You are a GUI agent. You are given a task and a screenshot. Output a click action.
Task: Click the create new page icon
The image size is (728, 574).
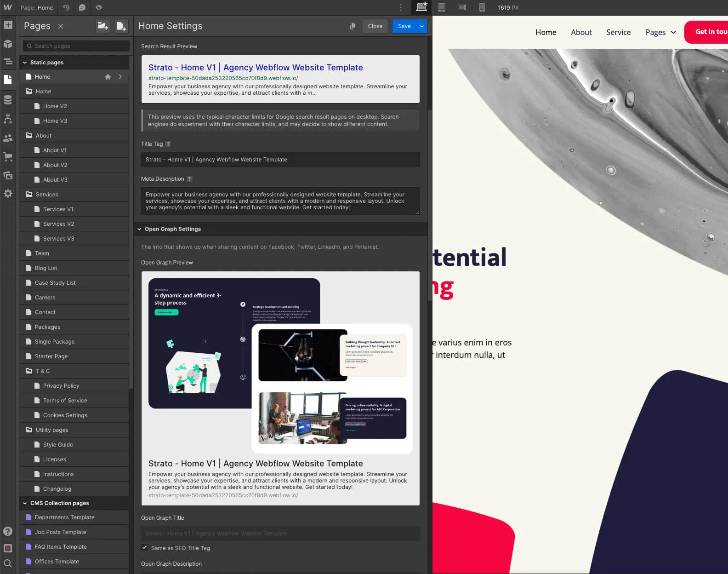121,26
